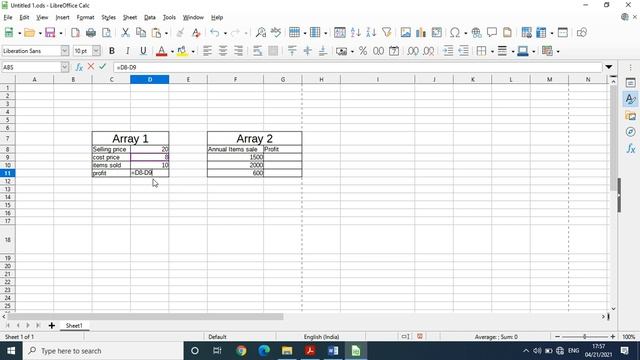Open Google Chrome from the taskbar

click(241, 351)
